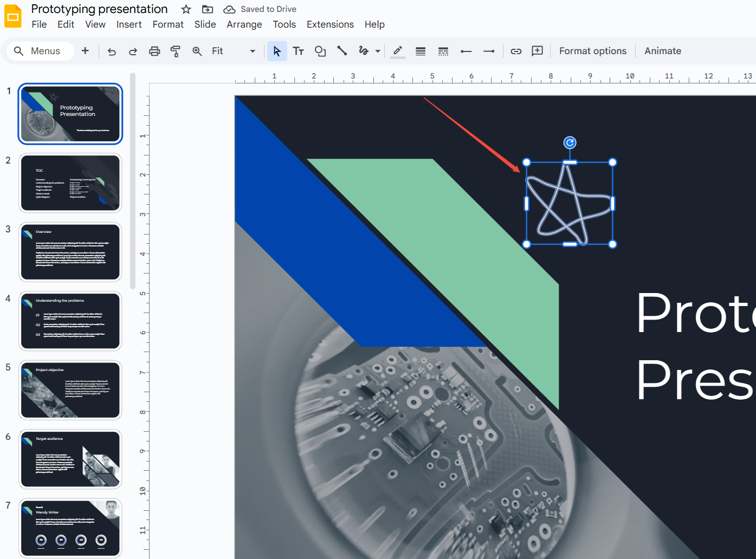This screenshot has width=756, height=559.
Task: Click the Print icon
Action: point(154,50)
